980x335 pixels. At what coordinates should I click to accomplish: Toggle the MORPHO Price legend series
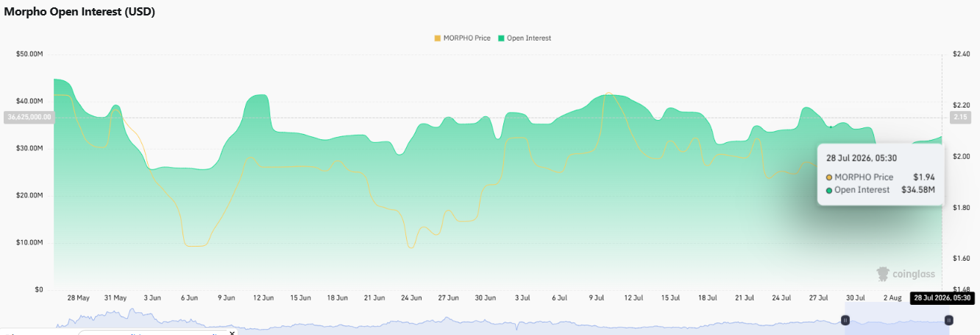(463, 38)
